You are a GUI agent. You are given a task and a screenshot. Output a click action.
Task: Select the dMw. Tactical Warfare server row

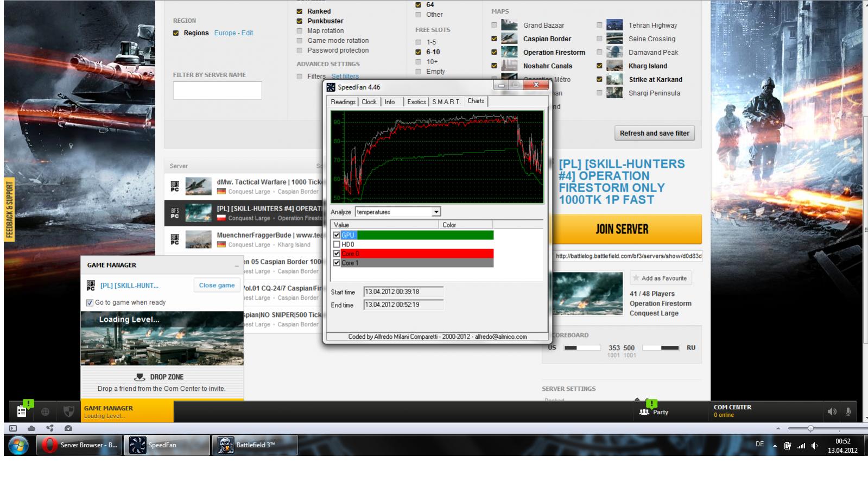[243, 186]
